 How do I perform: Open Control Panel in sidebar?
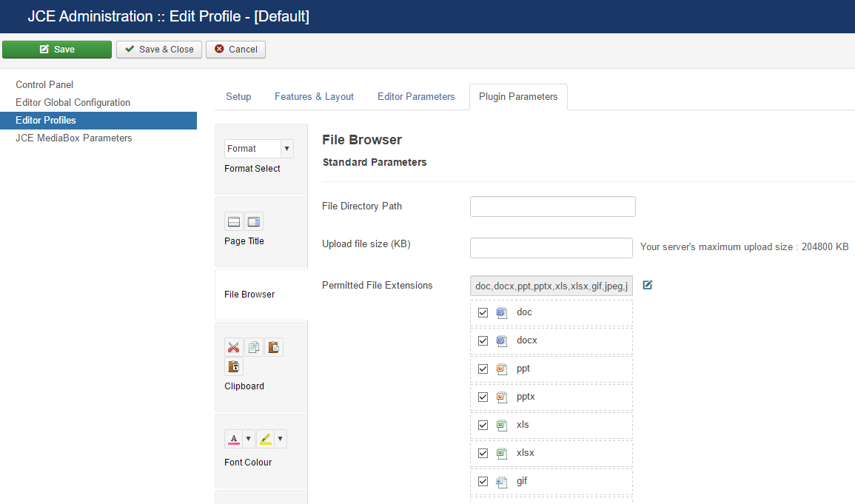(44, 84)
